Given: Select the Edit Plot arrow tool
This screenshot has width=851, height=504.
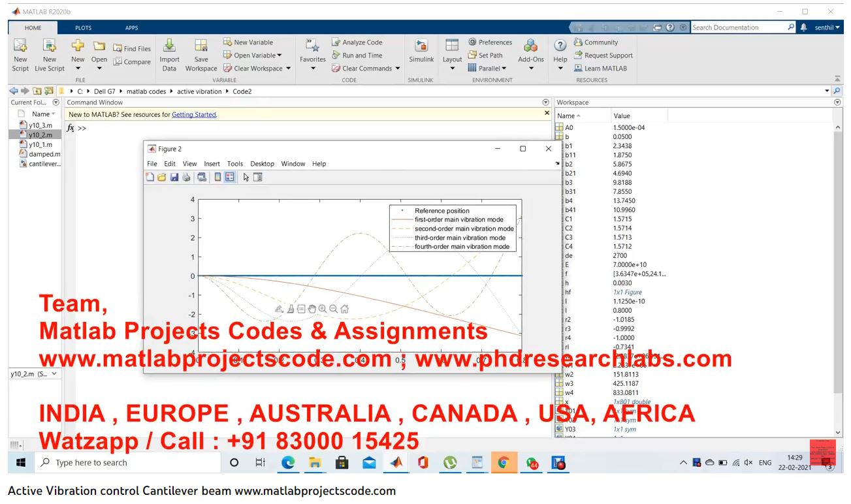Looking at the screenshot, I should [x=246, y=177].
